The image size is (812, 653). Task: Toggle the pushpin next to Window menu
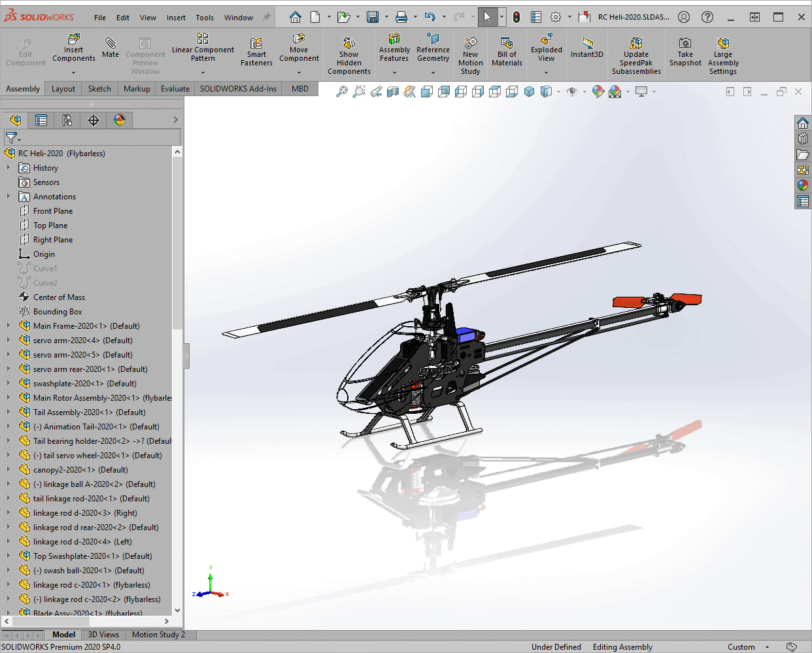pyautogui.click(x=267, y=18)
